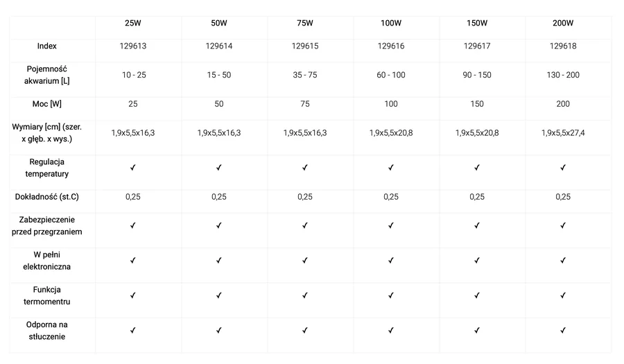This screenshot has width=624, height=364.
Task: Click the Dokładność (st.C) row label
Action: (x=47, y=196)
